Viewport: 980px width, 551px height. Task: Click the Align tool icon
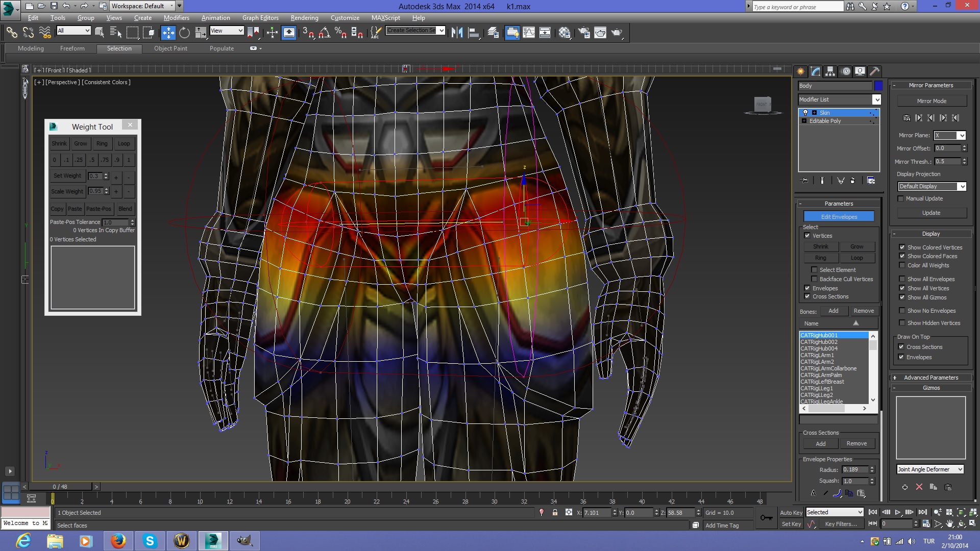pyautogui.click(x=474, y=33)
